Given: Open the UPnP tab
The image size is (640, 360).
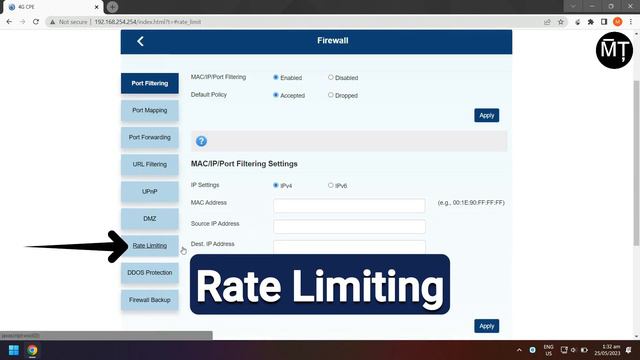Looking at the screenshot, I should 150,191.
